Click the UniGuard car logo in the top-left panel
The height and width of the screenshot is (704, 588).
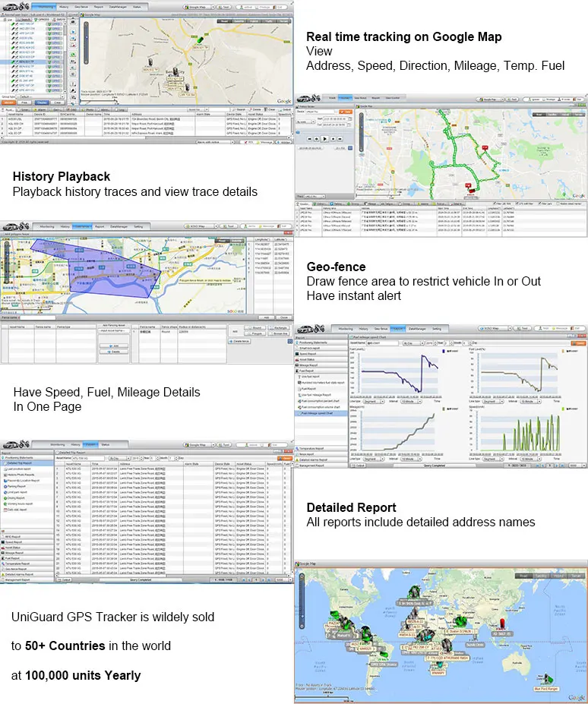(12, 7)
